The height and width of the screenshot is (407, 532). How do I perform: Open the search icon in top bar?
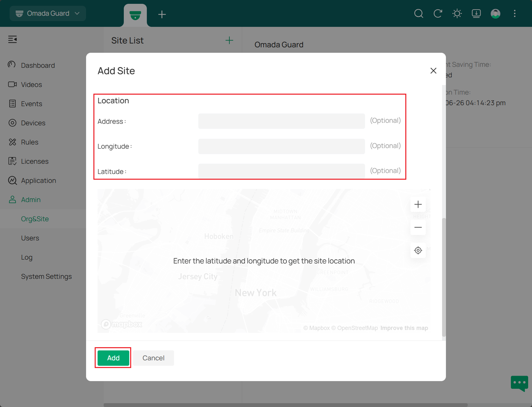[419, 14]
